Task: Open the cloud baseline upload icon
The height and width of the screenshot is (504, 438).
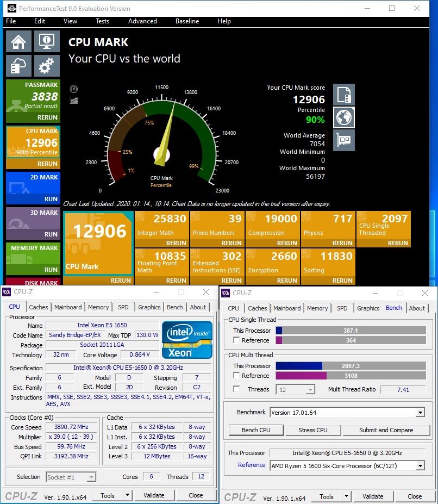Action: click(x=18, y=66)
